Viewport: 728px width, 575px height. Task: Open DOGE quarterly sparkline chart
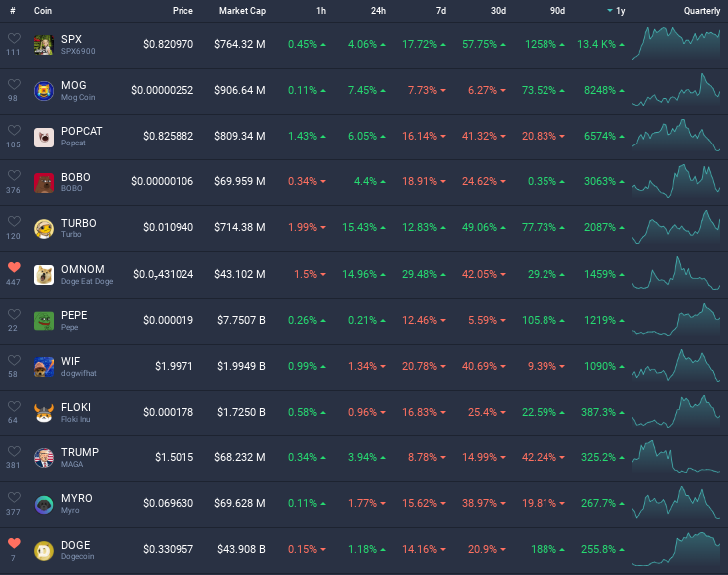[x=676, y=548]
